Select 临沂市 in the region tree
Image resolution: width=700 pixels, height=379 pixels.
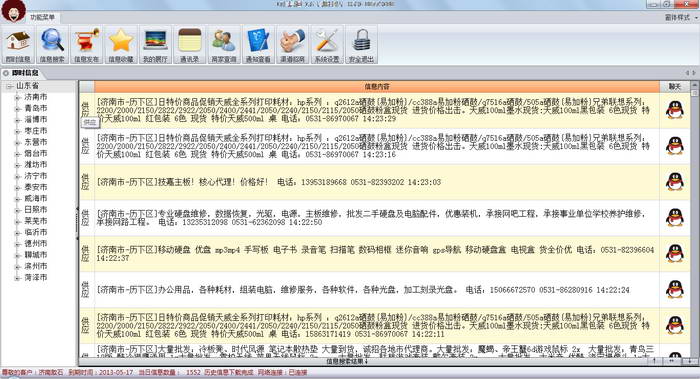coord(36,232)
